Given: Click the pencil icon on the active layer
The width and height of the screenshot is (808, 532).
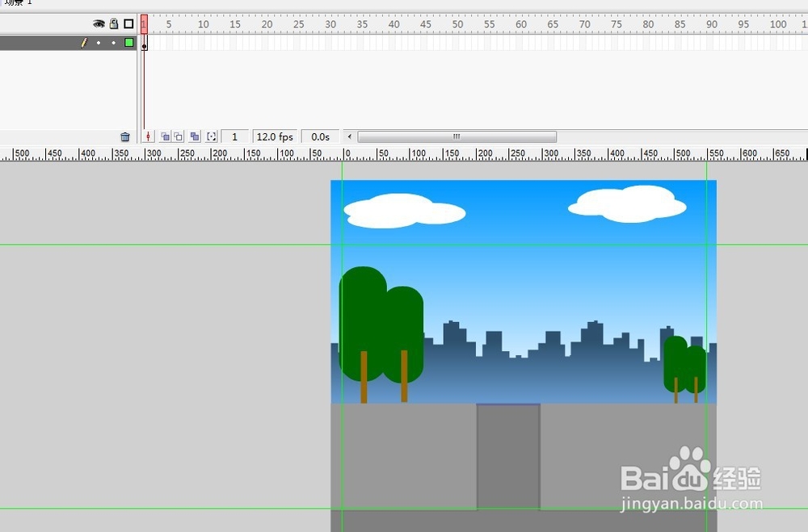Looking at the screenshot, I should tap(84, 43).
